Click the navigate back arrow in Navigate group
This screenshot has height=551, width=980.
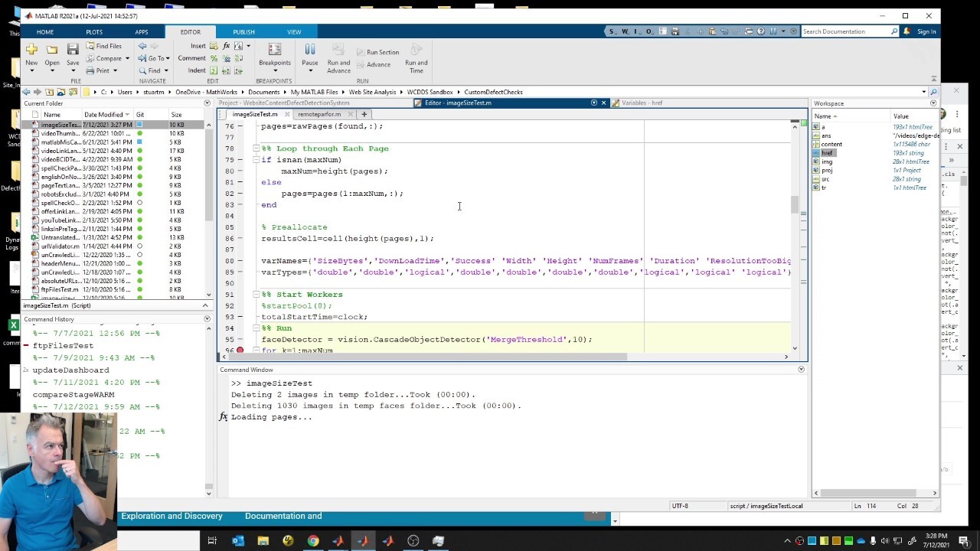[142, 46]
